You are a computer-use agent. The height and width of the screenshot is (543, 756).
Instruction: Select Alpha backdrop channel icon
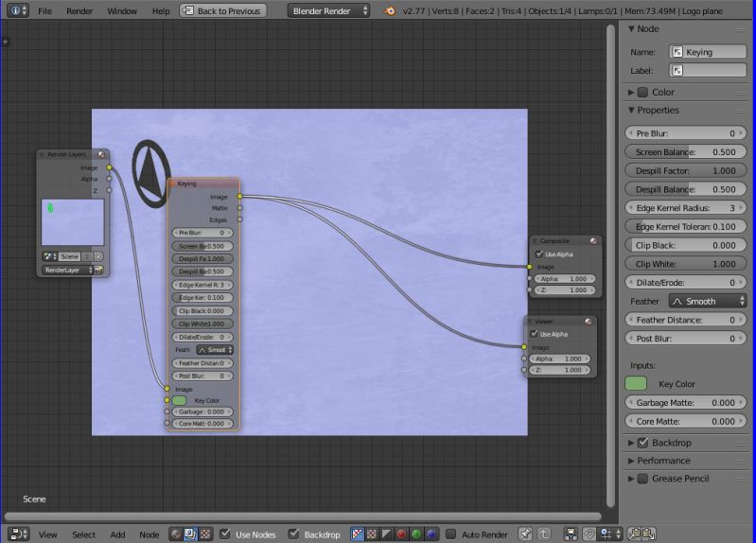[x=387, y=534]
